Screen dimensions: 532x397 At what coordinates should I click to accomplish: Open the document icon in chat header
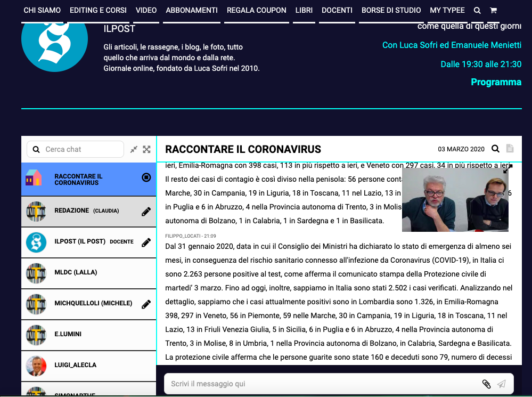[x=510, y=149]
